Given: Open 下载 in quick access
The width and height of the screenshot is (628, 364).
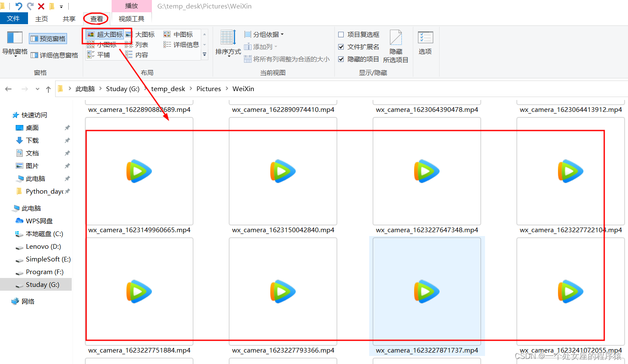Looking at the screenshot, I should click(x=27, y=140).
